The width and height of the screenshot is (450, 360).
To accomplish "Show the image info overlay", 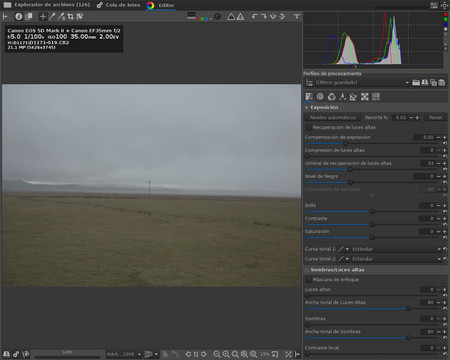I will [x=19, y=16].
